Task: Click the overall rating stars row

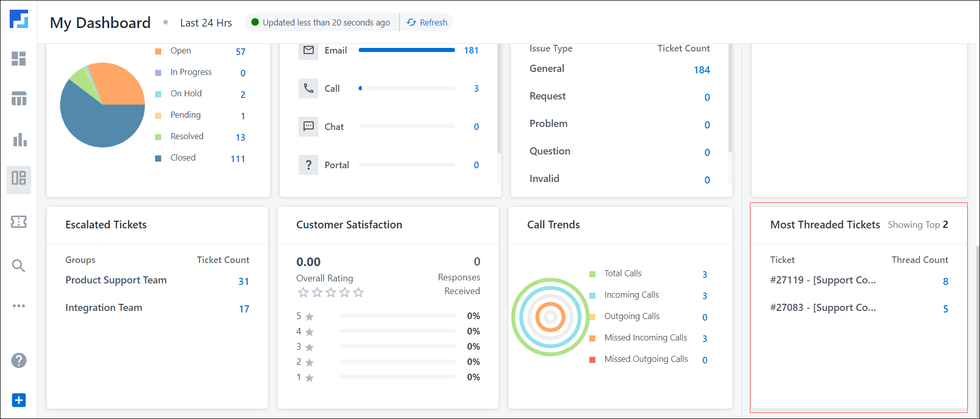Action: tap(331, 292)
